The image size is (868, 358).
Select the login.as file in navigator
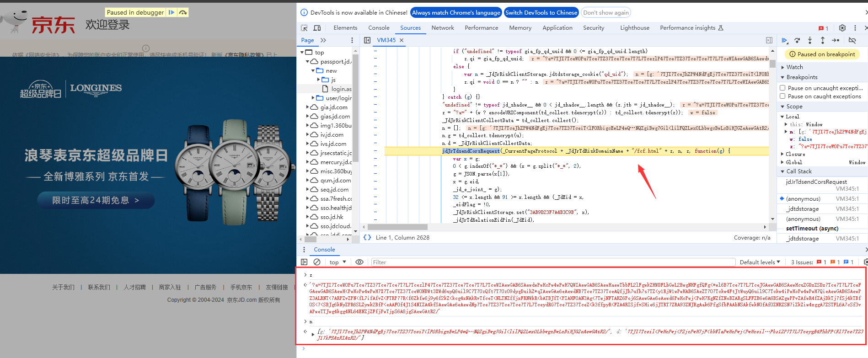pyautogui.click(x=337, y=89)
